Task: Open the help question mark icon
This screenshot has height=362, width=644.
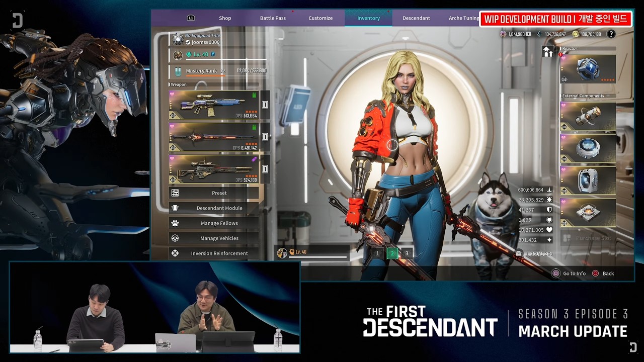Action: (x=610, y=34)
